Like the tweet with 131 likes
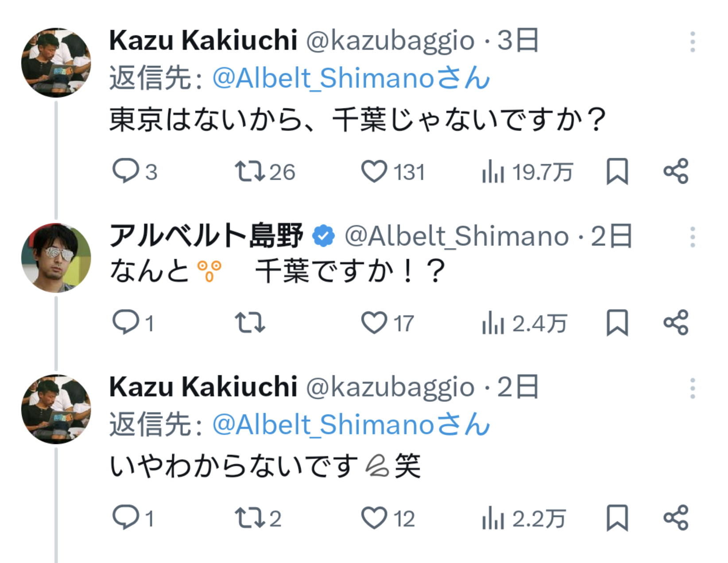Viewport: 728px width, 563px height. (x=374, y=171)
